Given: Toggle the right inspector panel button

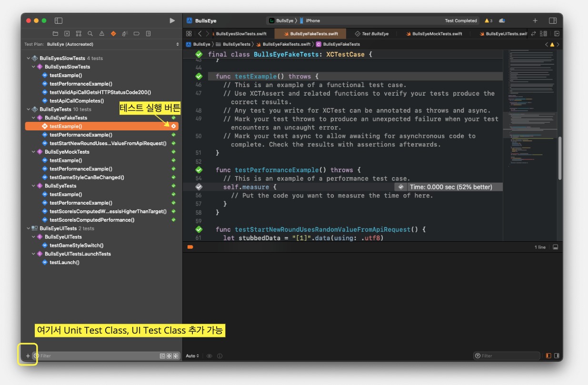Looking at the screenshot, I should click(x=553, y=20).
